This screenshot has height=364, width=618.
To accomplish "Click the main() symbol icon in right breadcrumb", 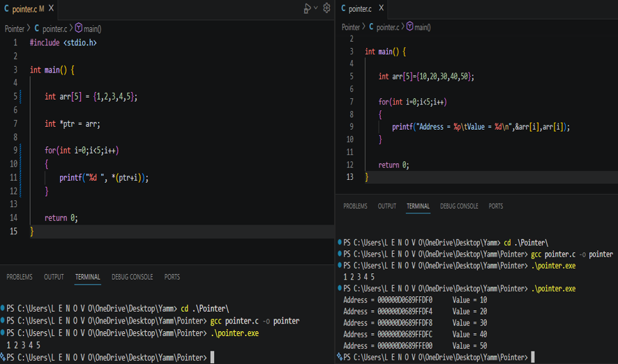I will pos(410,26).
